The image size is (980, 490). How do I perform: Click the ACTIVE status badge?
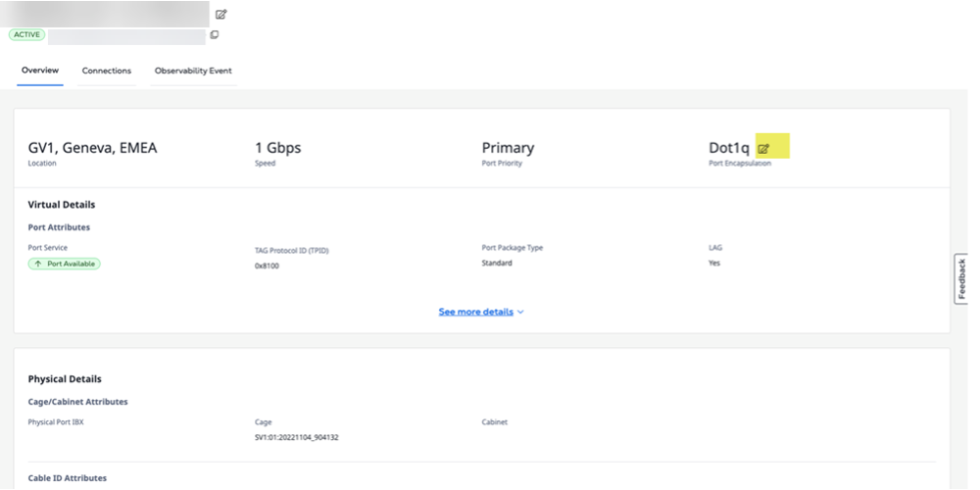[25, 35]
